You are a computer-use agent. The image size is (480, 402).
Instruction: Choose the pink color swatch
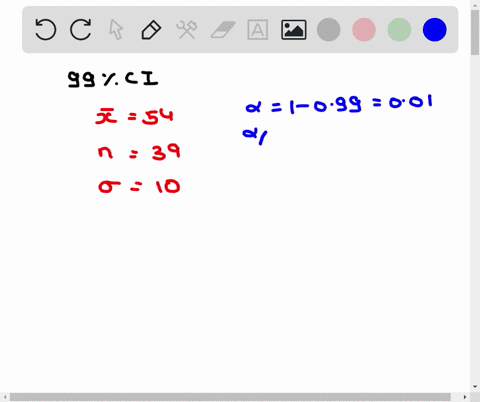364,30
